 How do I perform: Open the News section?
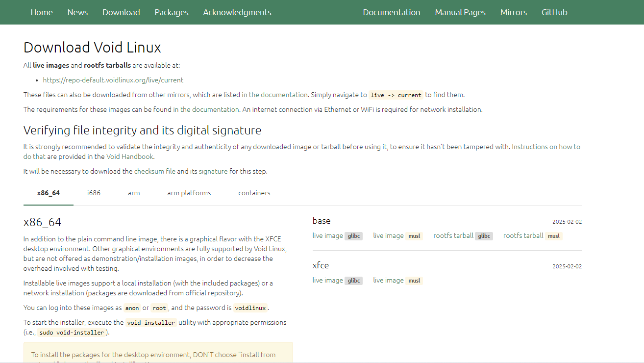tap(77, 12)
